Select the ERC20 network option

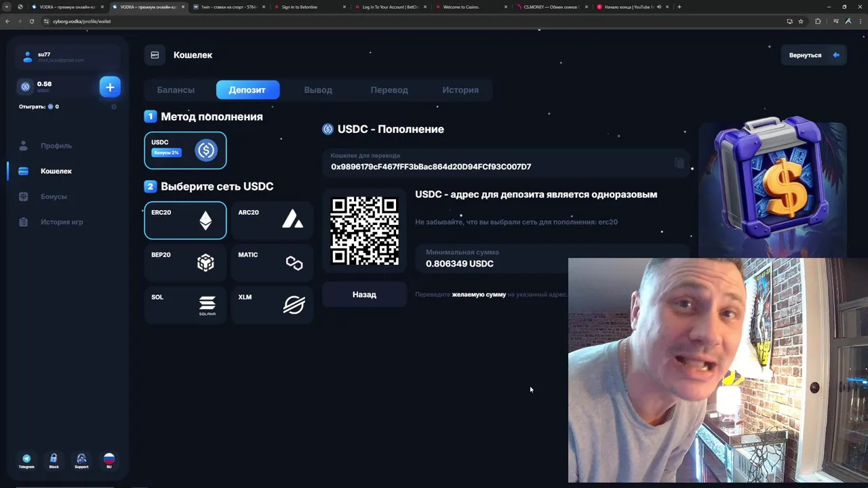coord(185,220)
